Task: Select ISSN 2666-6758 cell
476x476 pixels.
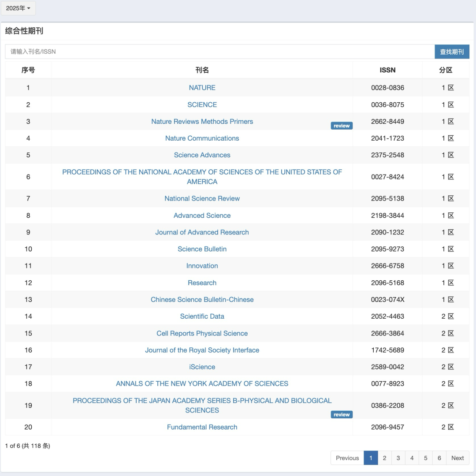Action: [x=388, y=266]
